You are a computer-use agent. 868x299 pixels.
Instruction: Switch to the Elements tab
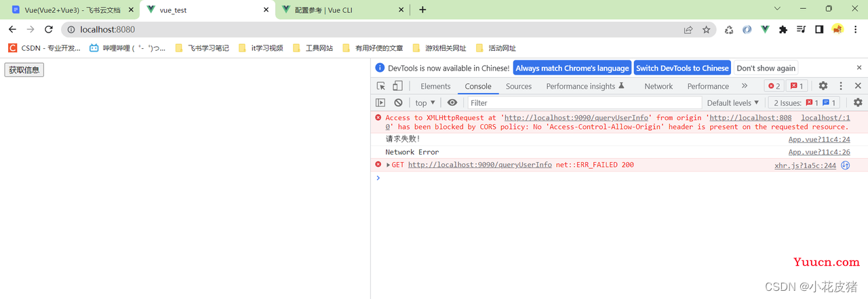(x=435, y=86)
